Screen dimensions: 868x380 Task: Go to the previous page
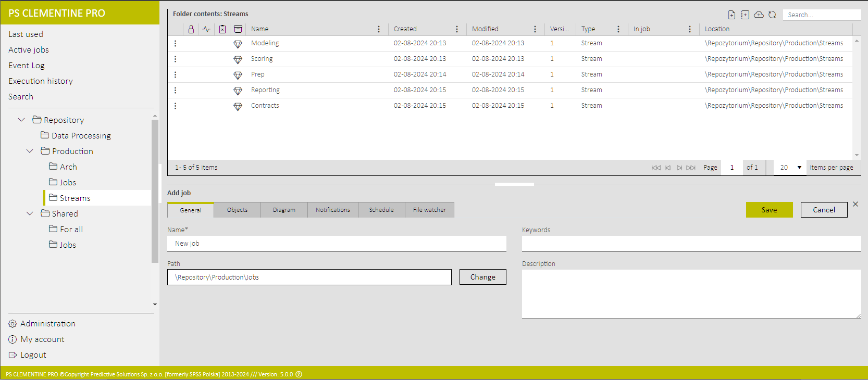coord(668,168)
